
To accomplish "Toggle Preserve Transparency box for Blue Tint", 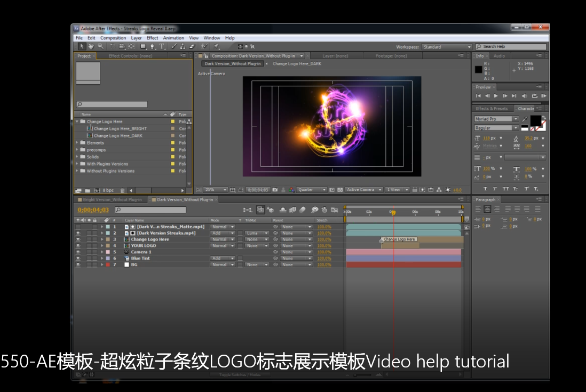I will tap(240, 258).
